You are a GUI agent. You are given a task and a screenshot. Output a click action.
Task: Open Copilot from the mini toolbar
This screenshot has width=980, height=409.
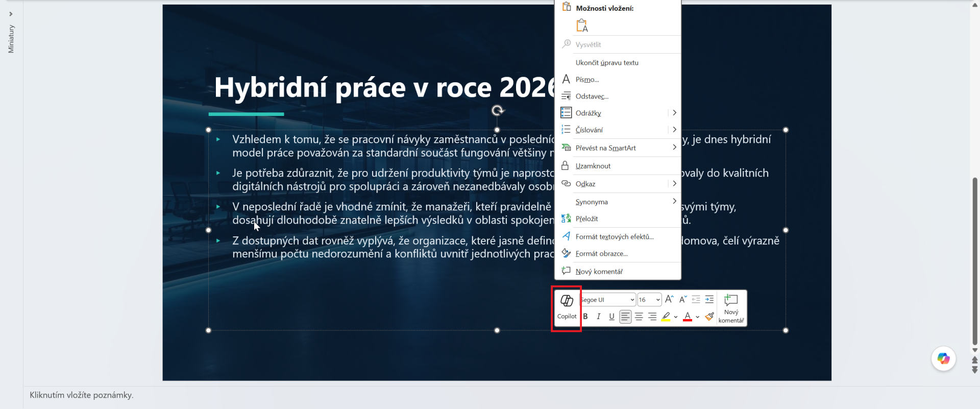[x=567, y=308]
